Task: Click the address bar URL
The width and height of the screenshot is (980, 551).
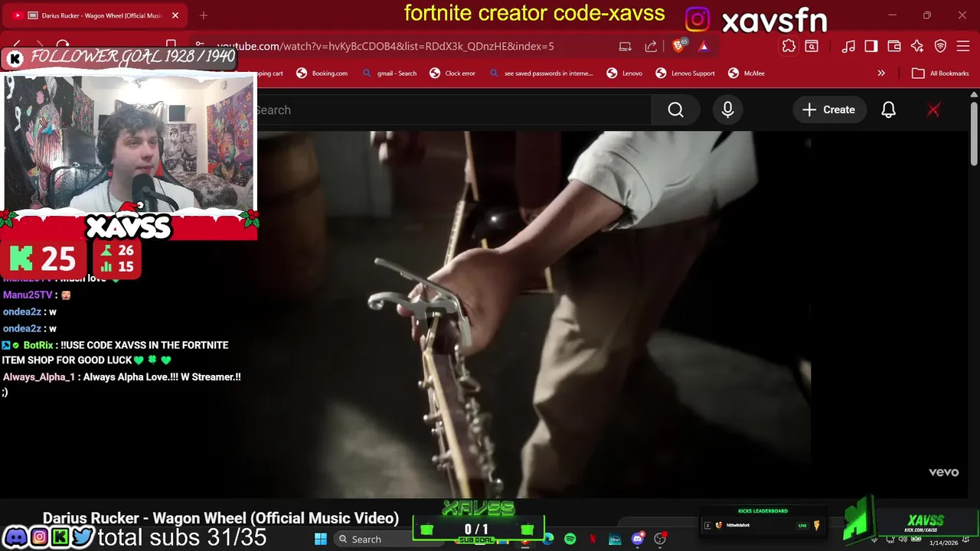Action: point(385,46)
